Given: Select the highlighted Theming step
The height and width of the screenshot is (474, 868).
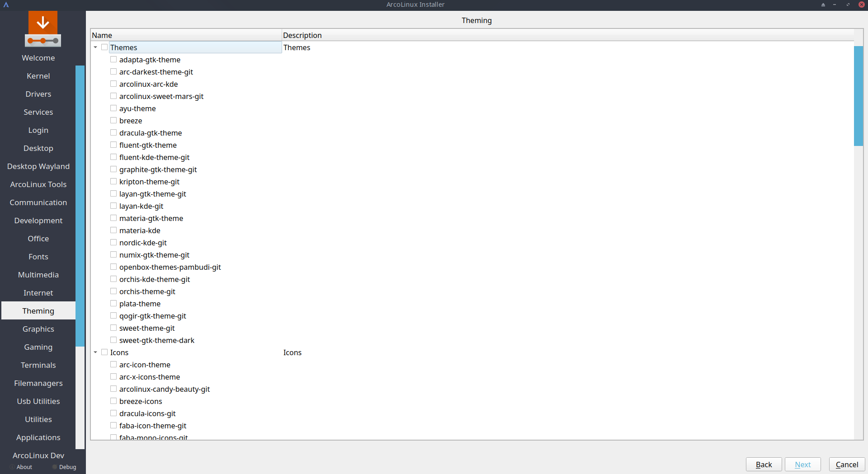Looking at the screenshot, I should [x=38, y=311].
